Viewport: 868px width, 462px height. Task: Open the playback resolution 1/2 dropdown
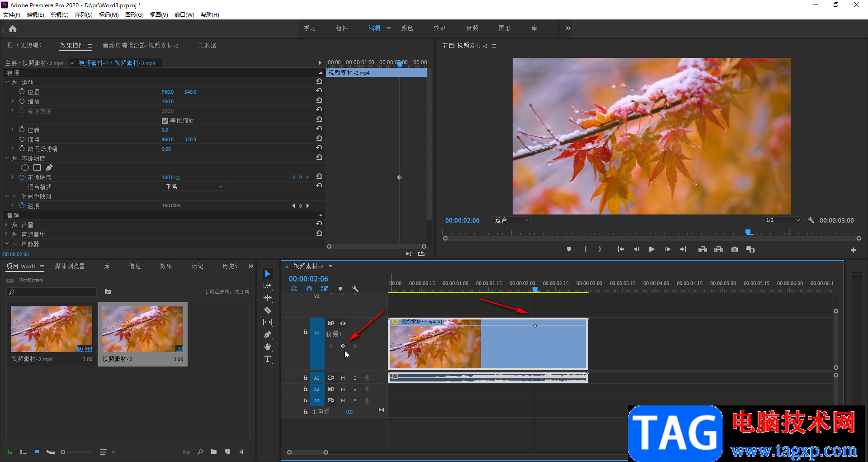[x=783, y=220]
